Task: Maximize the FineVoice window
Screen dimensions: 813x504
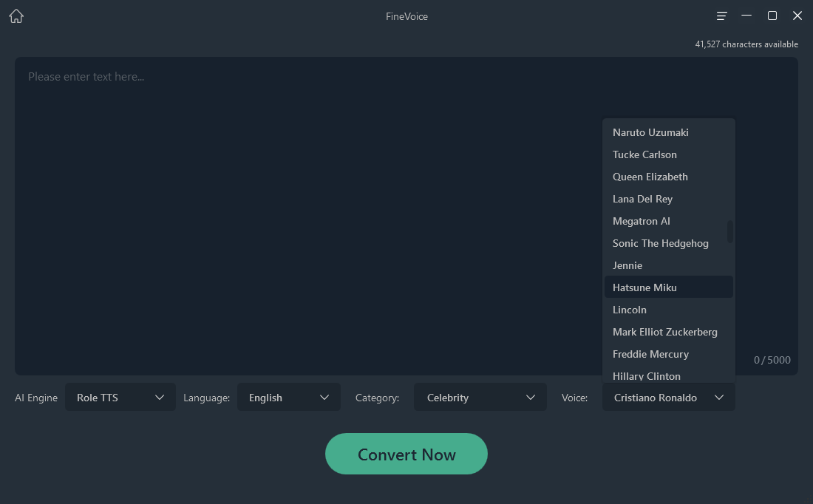Action: [772, 16]
